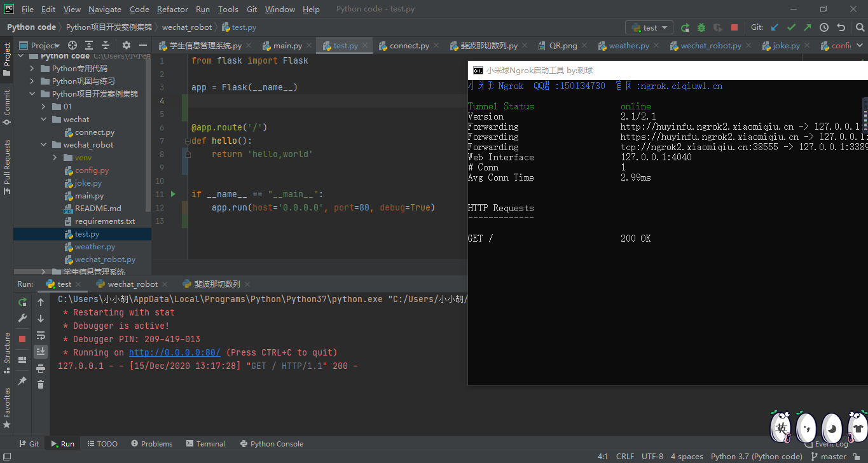This screenshot has width=868, height=463.
Task: Click Python 3.7 interpreter in the status bar
Action: tap(757, 457)
